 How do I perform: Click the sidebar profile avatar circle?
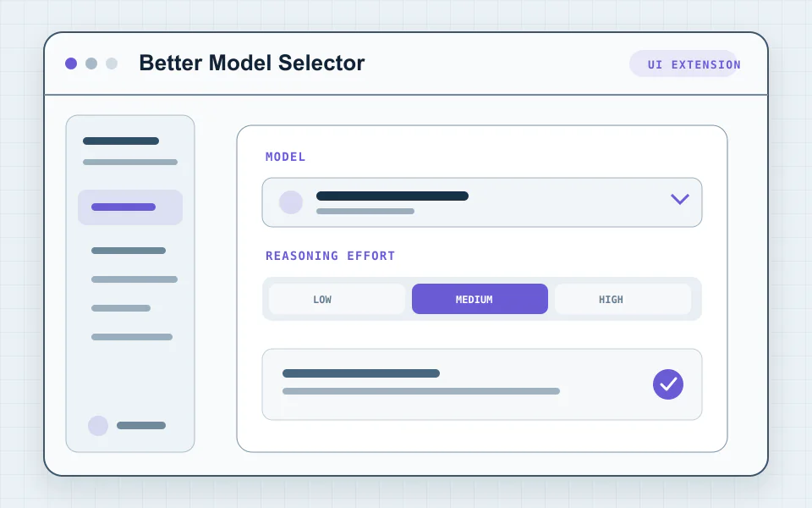tap(98, 426)
